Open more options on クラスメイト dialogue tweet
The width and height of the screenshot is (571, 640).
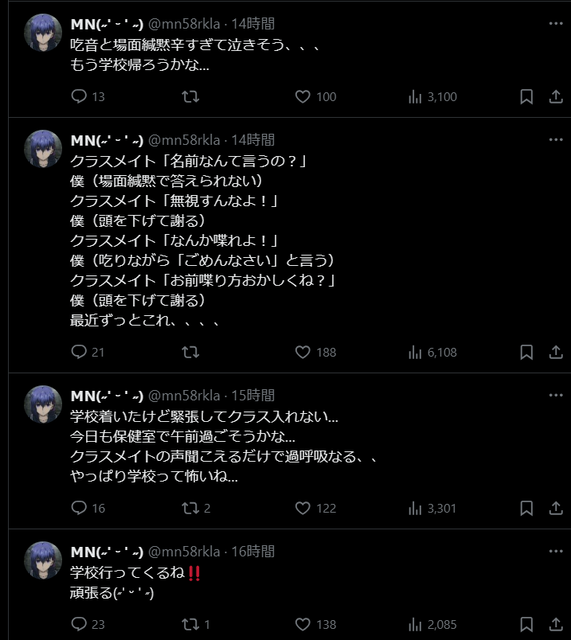[x=555, y=140]
